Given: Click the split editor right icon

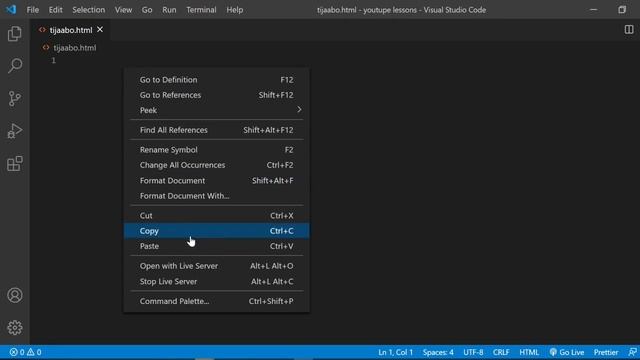Looking at the screenshot, I should pyautogui.click(x=629, y=29).
